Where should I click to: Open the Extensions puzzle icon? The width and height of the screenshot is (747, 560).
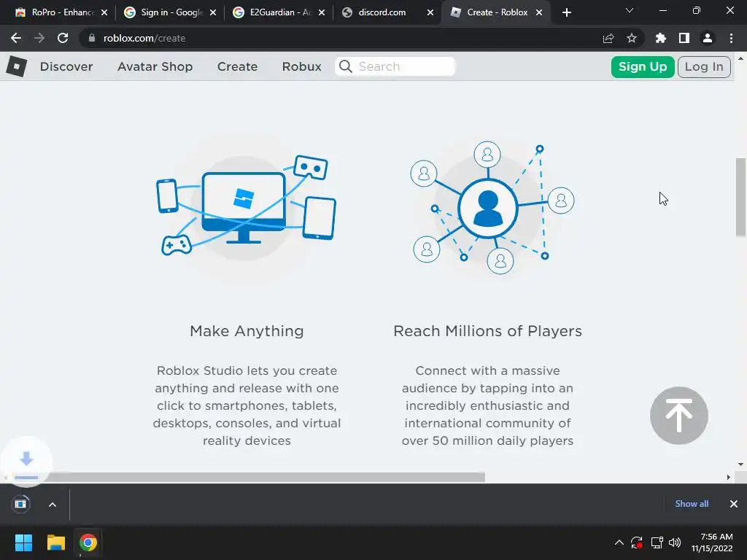661,38
